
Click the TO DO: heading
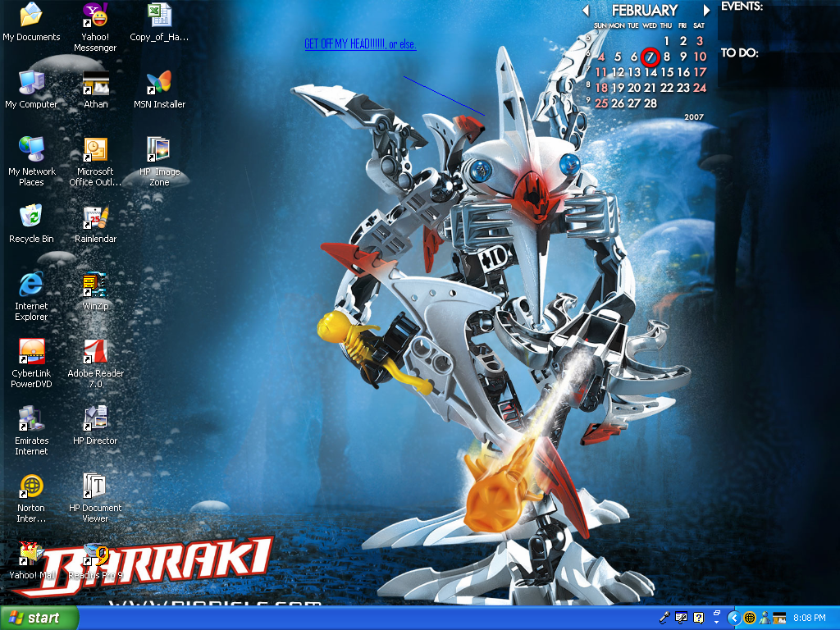coord(739,52)
